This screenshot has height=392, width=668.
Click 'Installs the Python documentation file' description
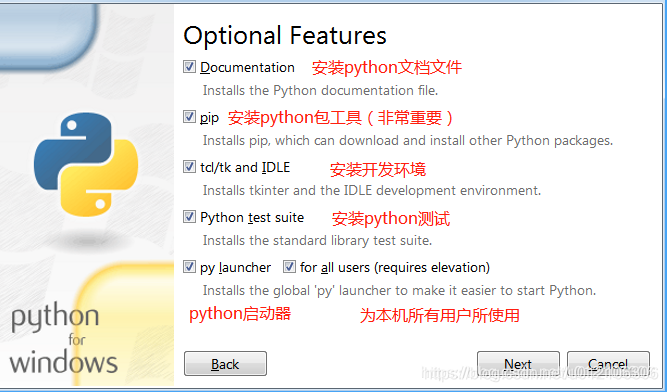pyautogui.click(x=320, y=91)
